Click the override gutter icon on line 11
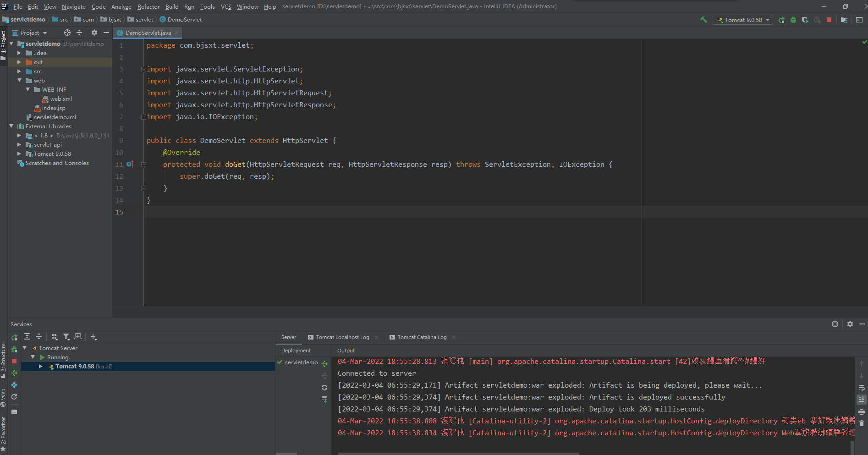Viewport: 868px width, 455px height. [130, 164]
